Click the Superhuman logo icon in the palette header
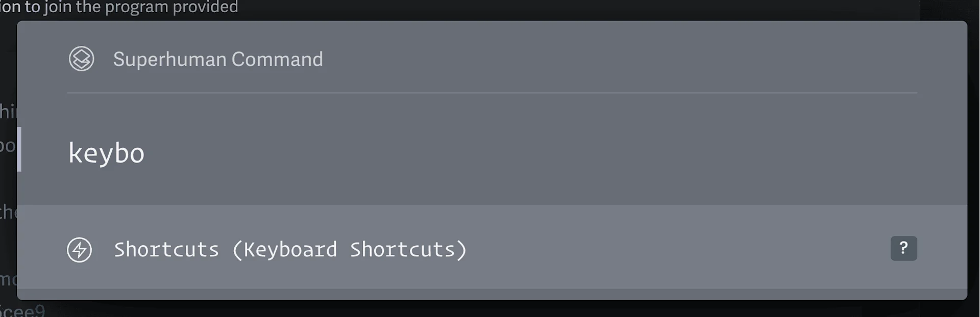980x317 pixels. 81,59
